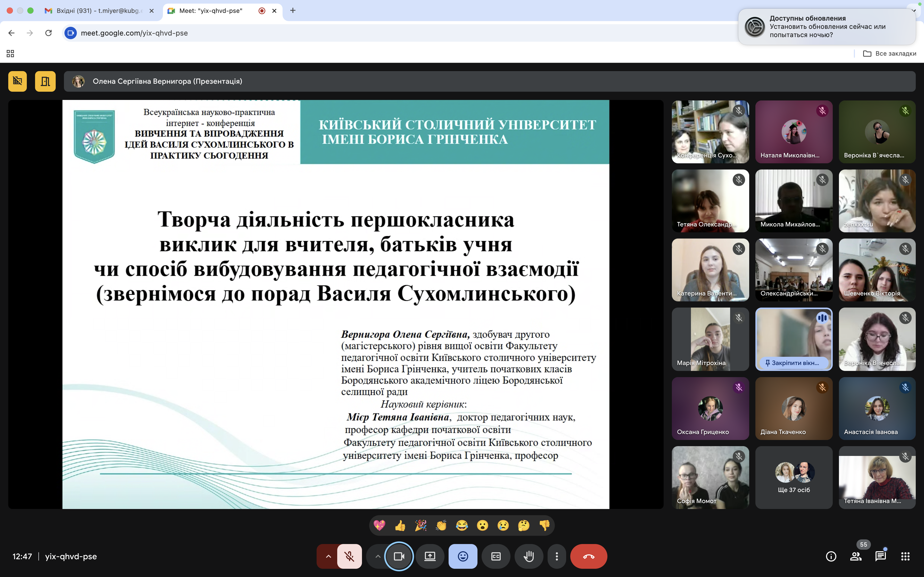Open the Все закладки bookmarks folder
The image size is (924, 577).
pyautogui.click(x=890, y=53)
